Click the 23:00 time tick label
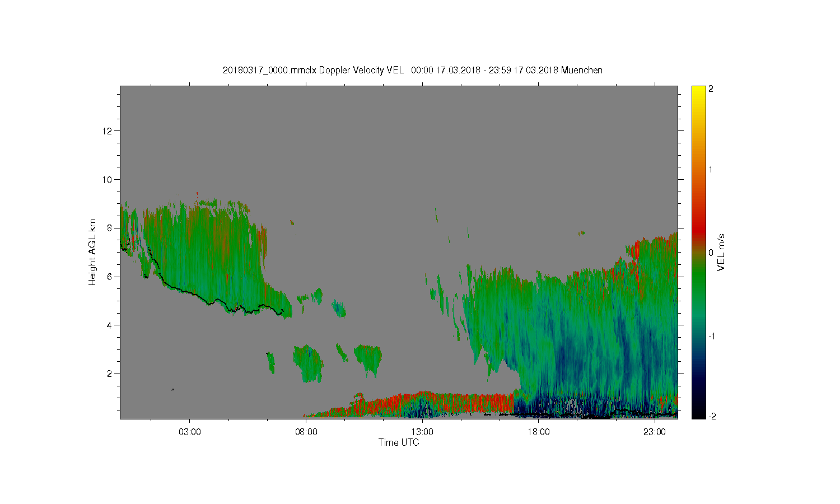 coord(655,432)
